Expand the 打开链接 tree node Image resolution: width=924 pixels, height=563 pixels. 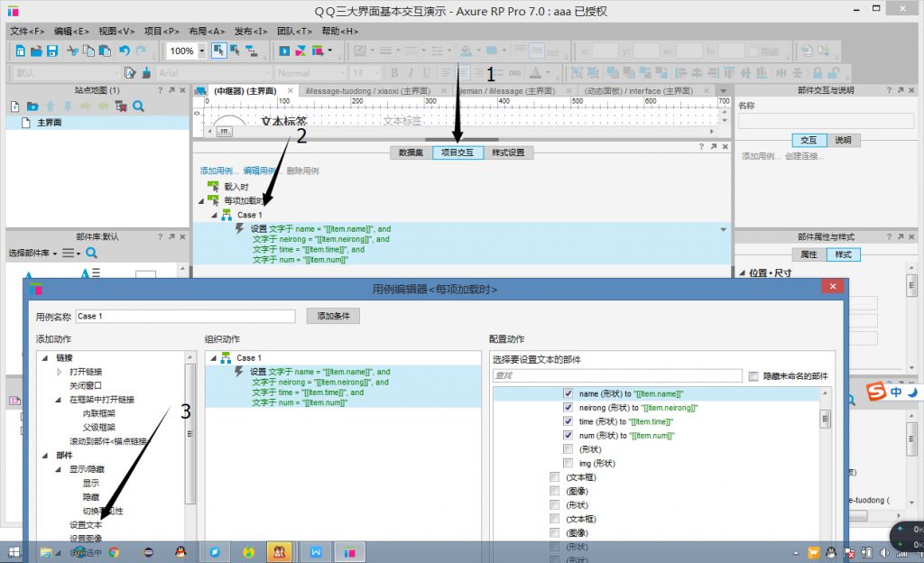click(59, 372)
